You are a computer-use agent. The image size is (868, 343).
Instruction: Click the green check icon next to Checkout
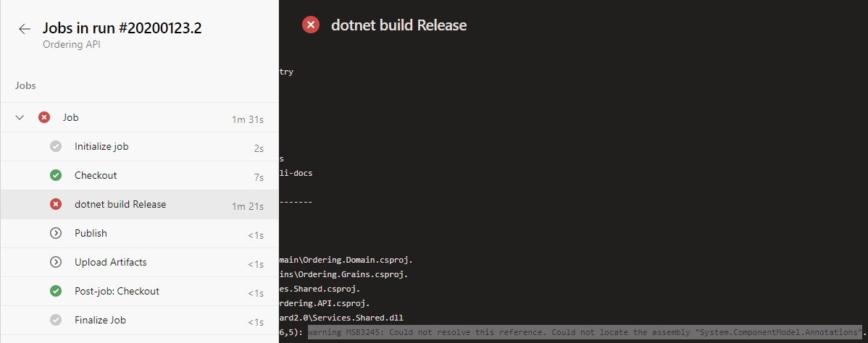click(56, 175)
